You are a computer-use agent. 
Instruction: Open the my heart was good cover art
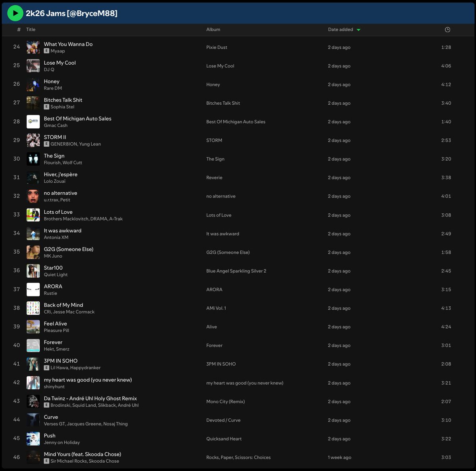[x=33, y=383]
